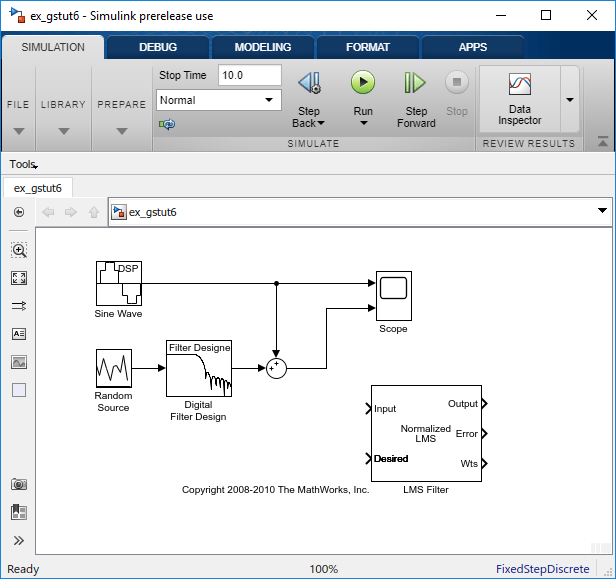Select the Annotation text tool
The width and height of the screenshot is (616, 579).
[19, 334]
